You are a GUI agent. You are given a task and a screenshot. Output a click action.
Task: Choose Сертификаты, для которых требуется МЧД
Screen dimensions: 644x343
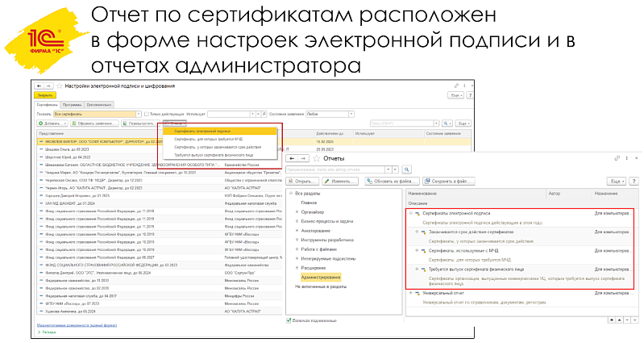click(x=220, y=139)
